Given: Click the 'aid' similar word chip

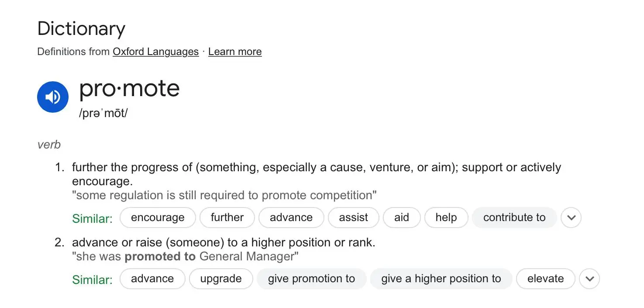Looking at the screenshot, I should click(402, 218).
